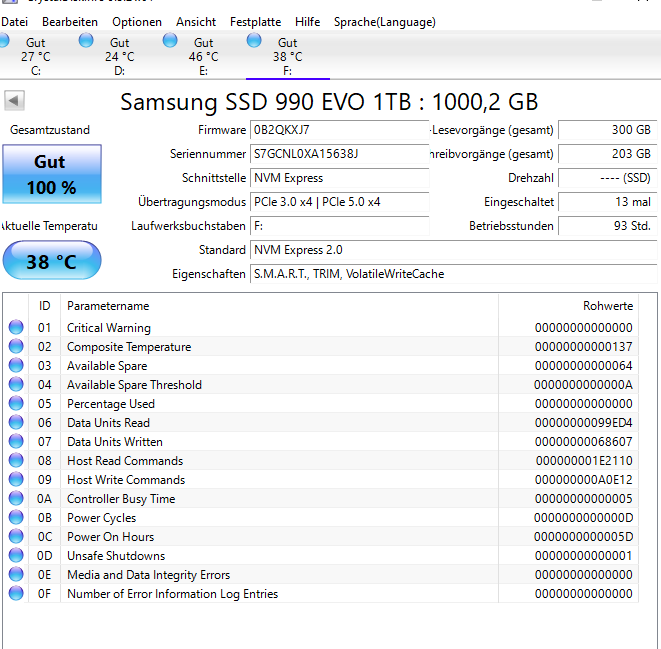Go to previous disk with left arrow

pos(14,101)
